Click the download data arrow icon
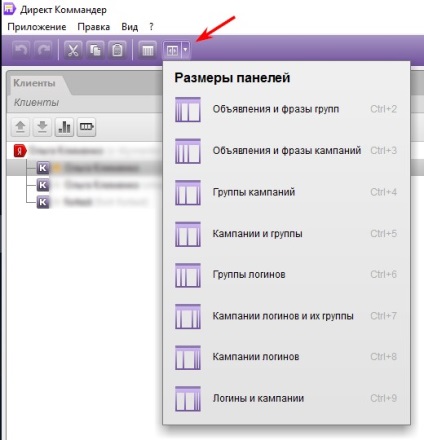The width and height of the screenshot is (424, 440). click(x=42, y=127)
